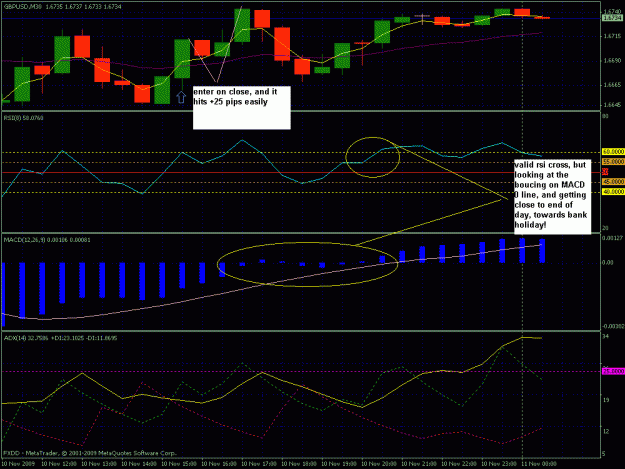Click the '10 Nov 12:00' time label
The image size is (625, 469).
(x=59, y=464)
